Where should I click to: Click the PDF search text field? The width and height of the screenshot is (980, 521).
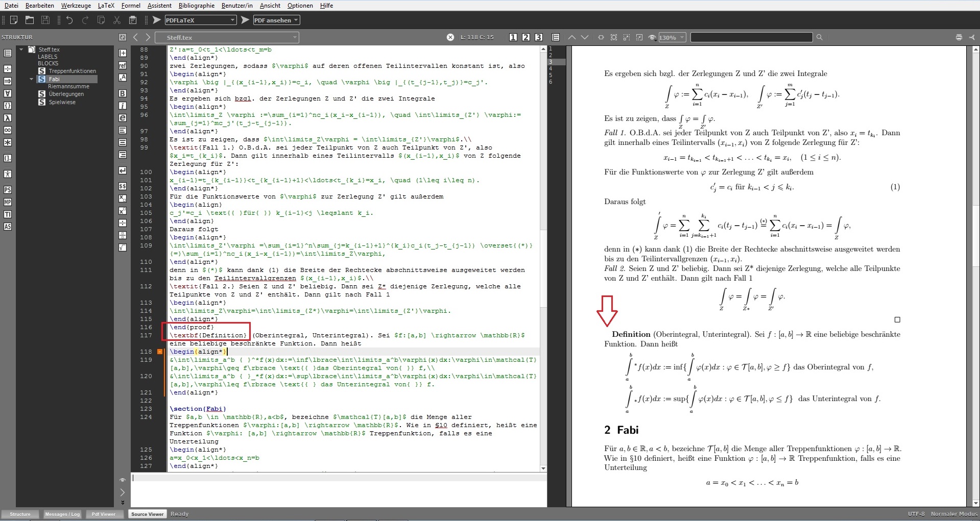coord(751,37)
